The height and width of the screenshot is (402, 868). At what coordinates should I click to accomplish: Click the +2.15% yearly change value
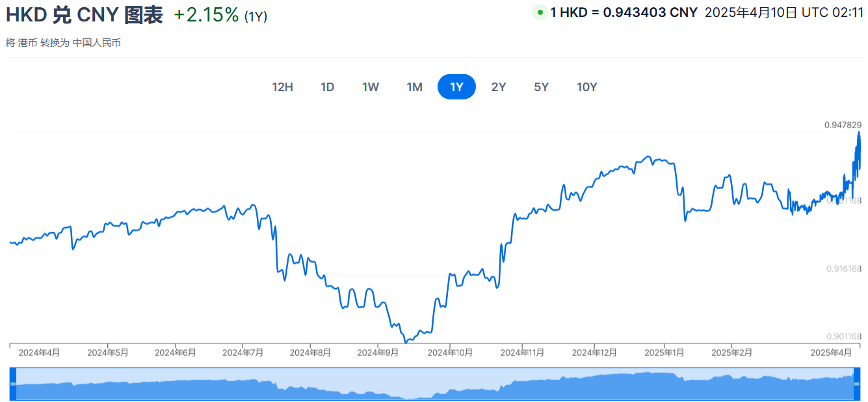(x=205, y=16)
